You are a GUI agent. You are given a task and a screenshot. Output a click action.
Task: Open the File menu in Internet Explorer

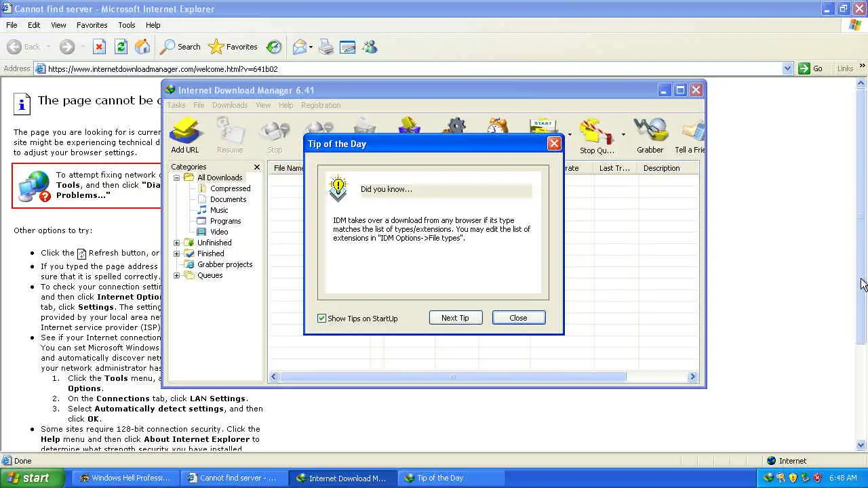[12, 25]
